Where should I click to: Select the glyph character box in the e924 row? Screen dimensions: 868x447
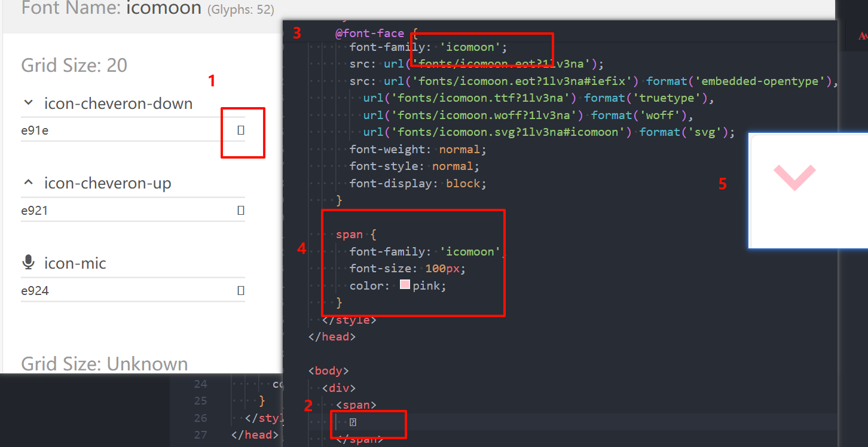click(x=241, y=290)
